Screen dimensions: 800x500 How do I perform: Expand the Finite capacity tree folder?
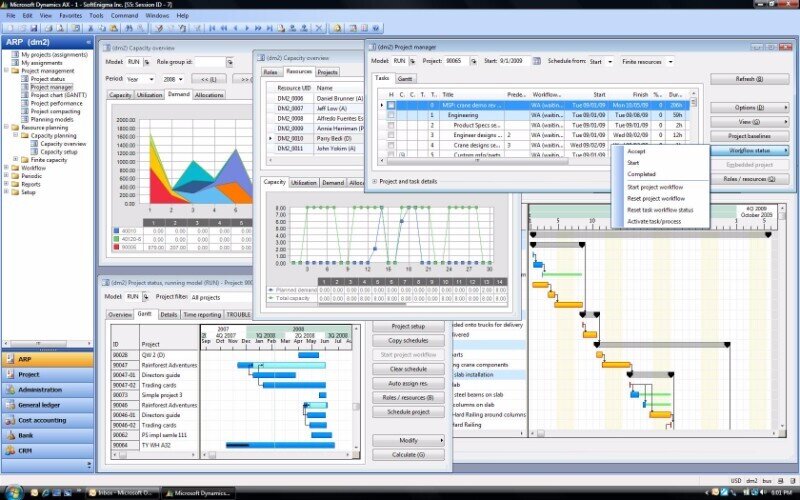[16, 160]
